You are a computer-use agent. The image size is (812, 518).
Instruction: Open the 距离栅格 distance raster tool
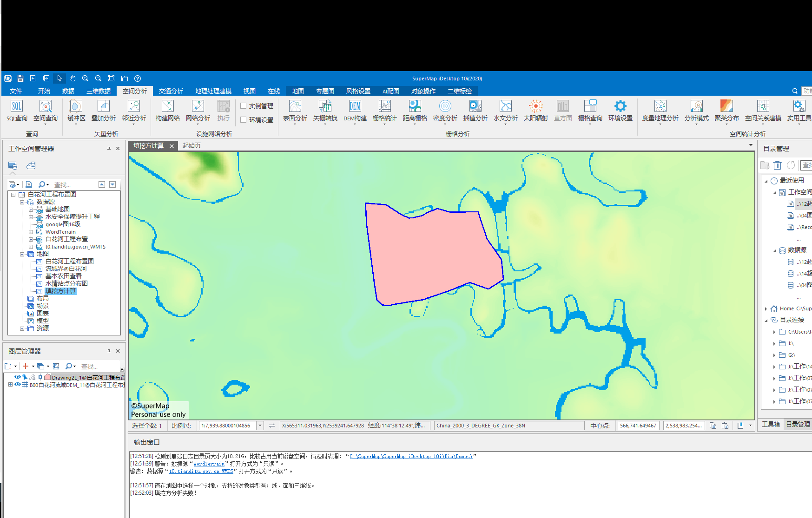coord(415,111)
